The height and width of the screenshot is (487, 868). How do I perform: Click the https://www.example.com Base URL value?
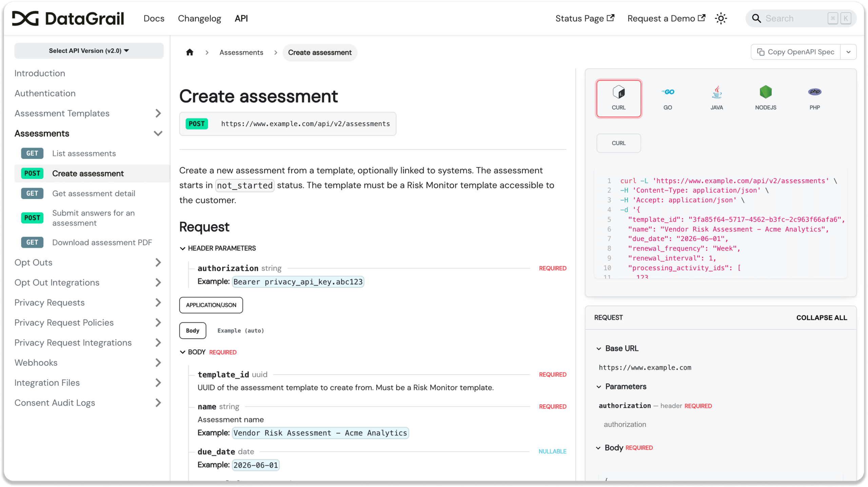pos(645,367)
